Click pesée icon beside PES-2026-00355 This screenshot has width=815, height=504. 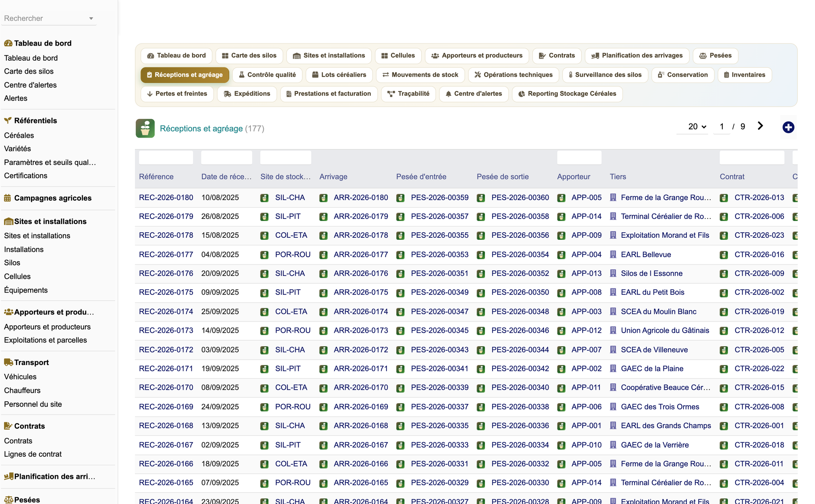click(x=400, y=236)
